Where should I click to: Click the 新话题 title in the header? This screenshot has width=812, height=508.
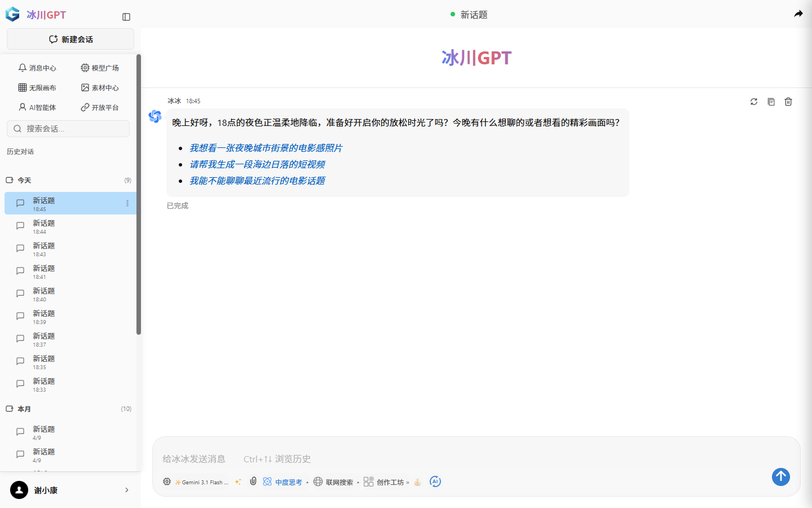tap(474, 15)
